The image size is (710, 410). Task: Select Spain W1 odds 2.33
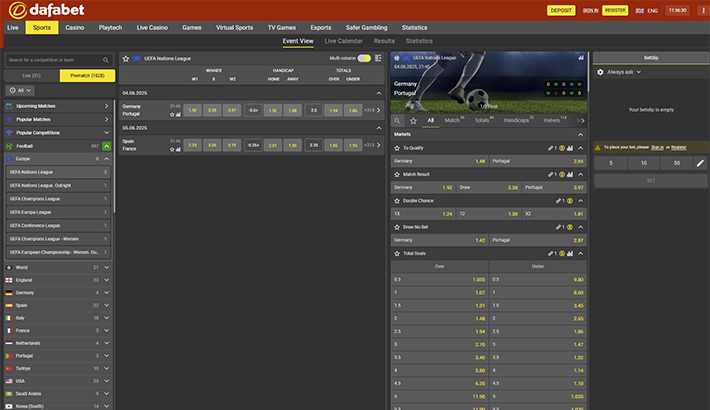coord(192,145)
